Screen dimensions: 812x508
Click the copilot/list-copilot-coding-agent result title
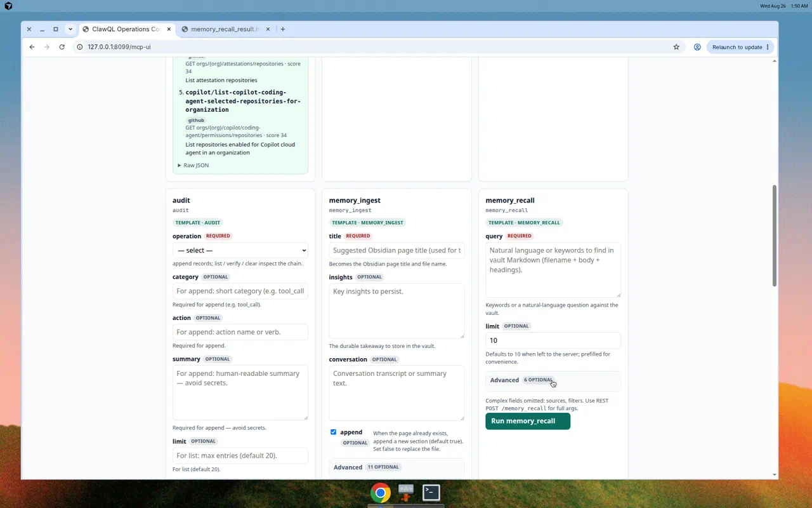(x=243, y=101)
